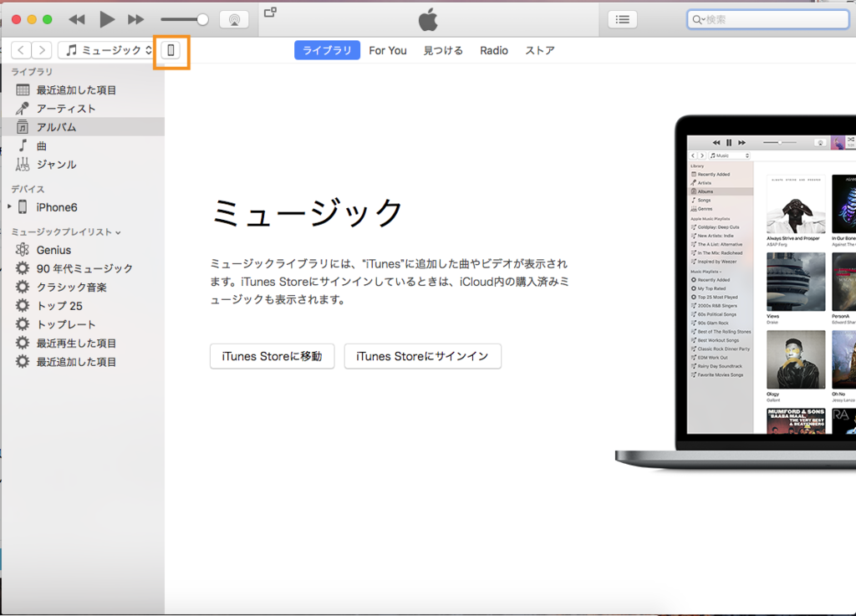Open the ミュージック media type dropdown
856x616 pixels.
[106, 50]
